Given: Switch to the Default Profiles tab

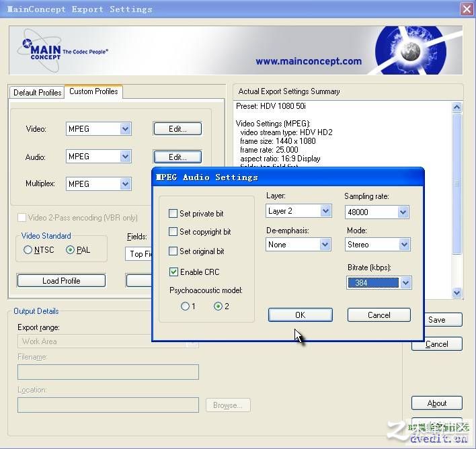Looking at the screenshot, I should pos(37,92).
